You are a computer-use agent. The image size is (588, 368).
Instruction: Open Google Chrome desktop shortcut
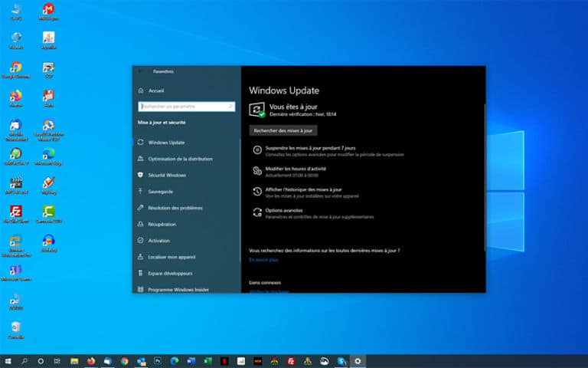tap(15, 68)
